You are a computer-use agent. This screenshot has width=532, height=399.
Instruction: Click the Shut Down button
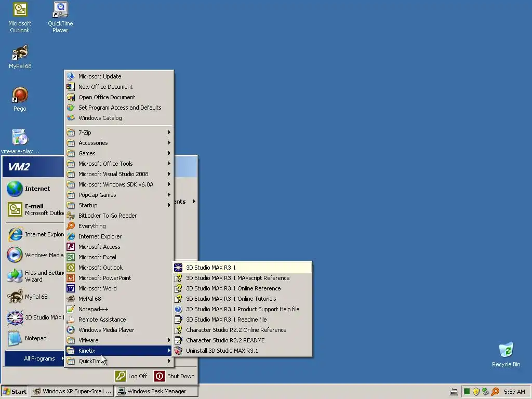pyautogui.click(x=175, y=376)
